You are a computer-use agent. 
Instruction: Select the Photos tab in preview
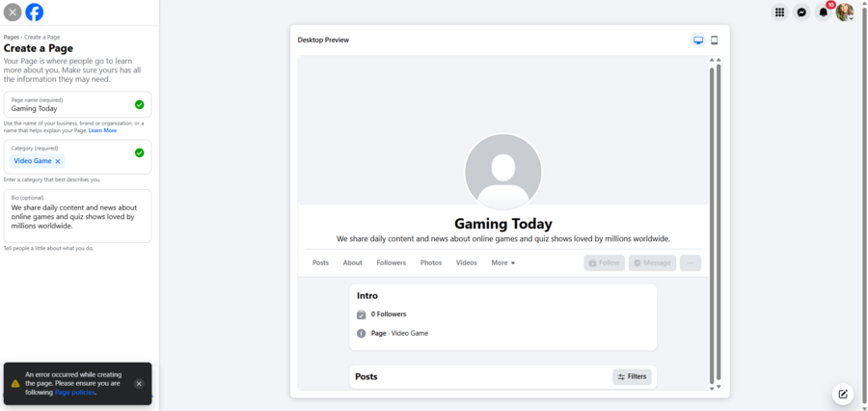(431, 262)
